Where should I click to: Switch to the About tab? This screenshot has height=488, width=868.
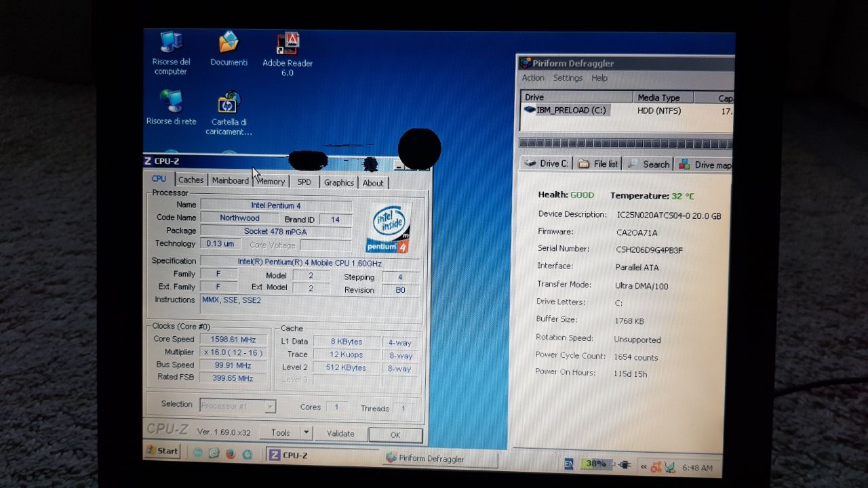tap(373, 183)
